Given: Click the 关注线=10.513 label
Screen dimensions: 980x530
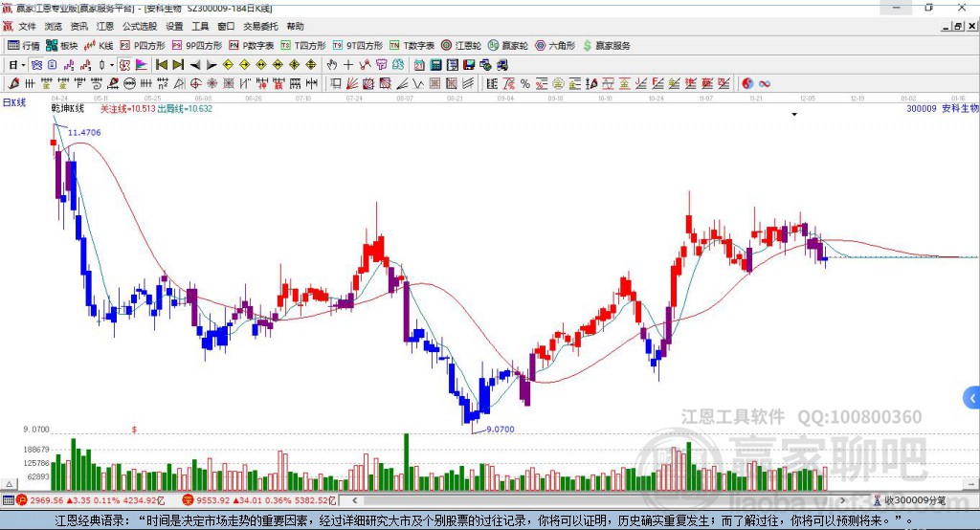Looking at the screenshot, I should 127,109.
